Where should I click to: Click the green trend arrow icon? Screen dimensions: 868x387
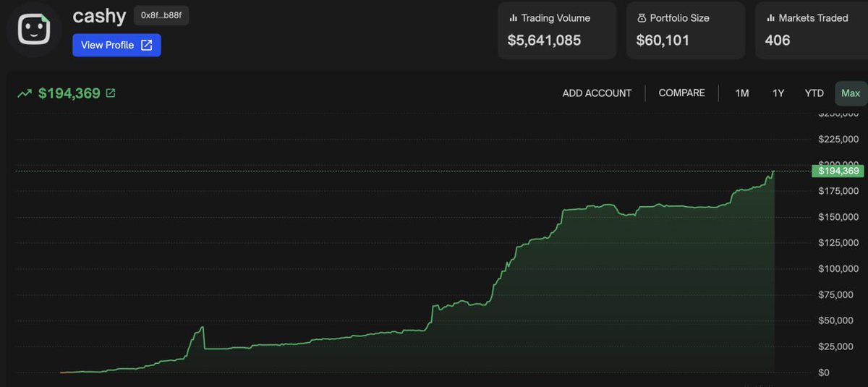[25, 93]
